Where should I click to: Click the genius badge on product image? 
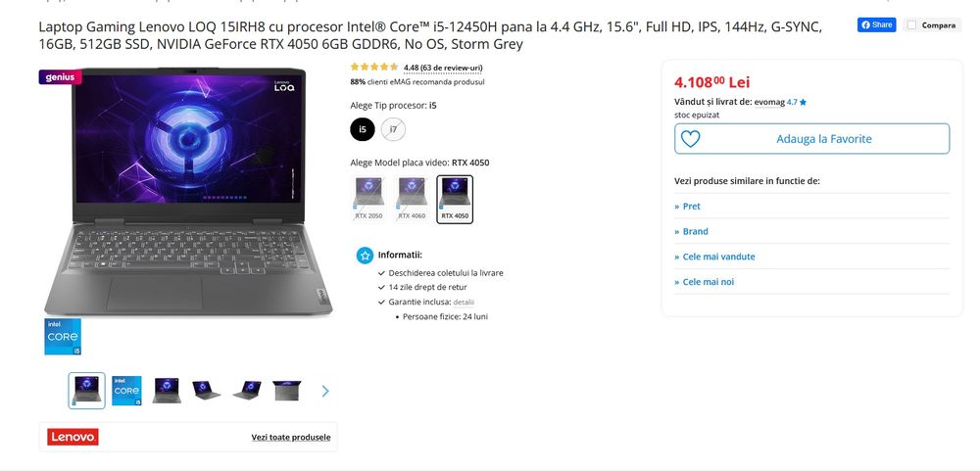[60, 77]
